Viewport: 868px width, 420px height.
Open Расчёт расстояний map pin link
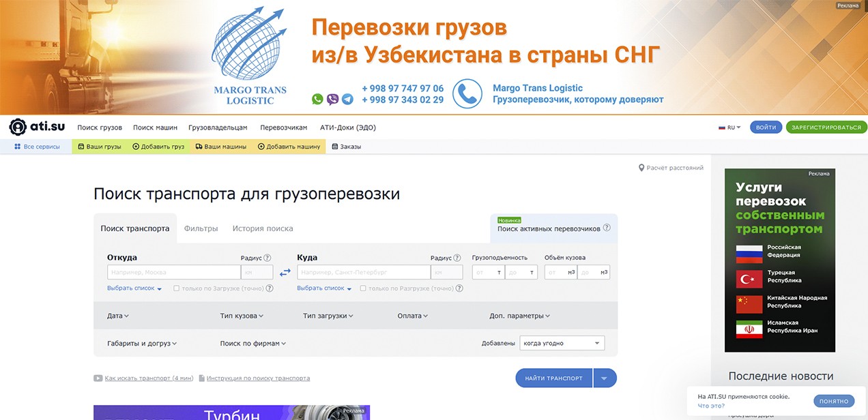click(x=641, y=168)
